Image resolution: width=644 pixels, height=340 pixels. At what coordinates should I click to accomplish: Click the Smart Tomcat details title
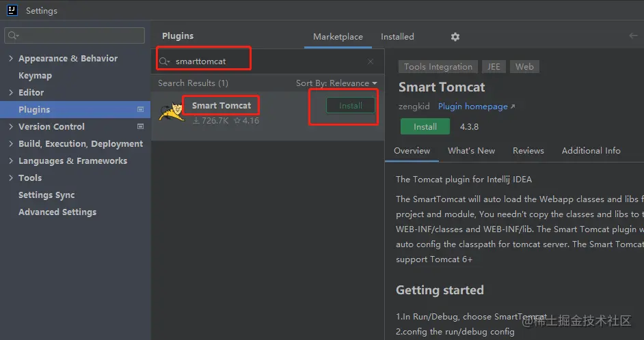point(442,87)
